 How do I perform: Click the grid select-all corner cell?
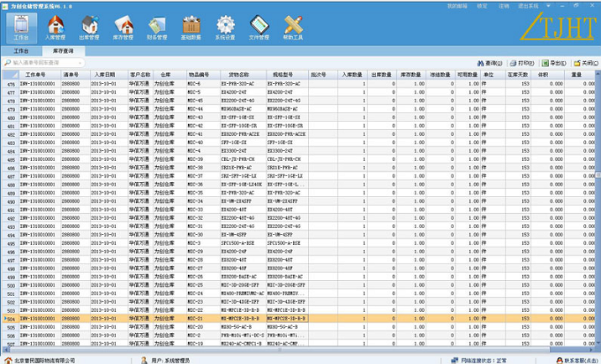[x=11, y=75]
